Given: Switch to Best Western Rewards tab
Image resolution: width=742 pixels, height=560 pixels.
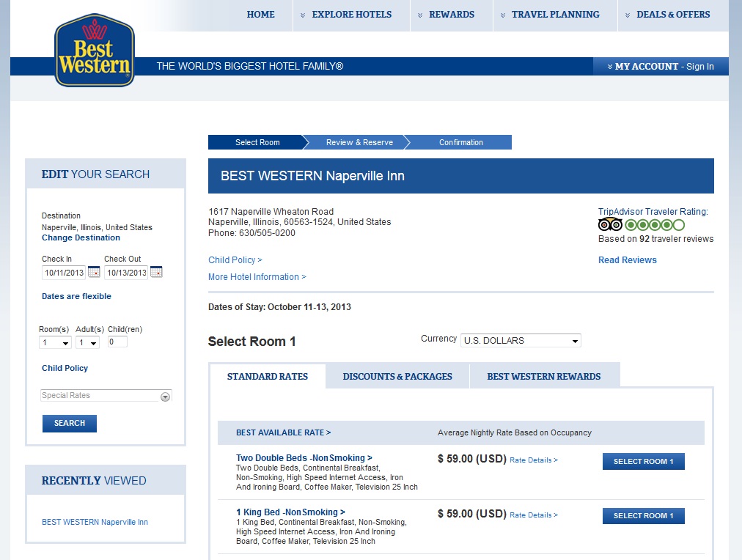Looking at the screenshot, I should (543, 377).
